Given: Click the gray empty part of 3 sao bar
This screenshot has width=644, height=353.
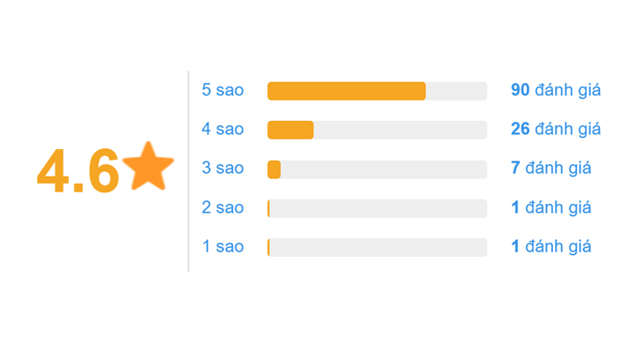Looking at the screenshot, I should click(x=384, y=169).
